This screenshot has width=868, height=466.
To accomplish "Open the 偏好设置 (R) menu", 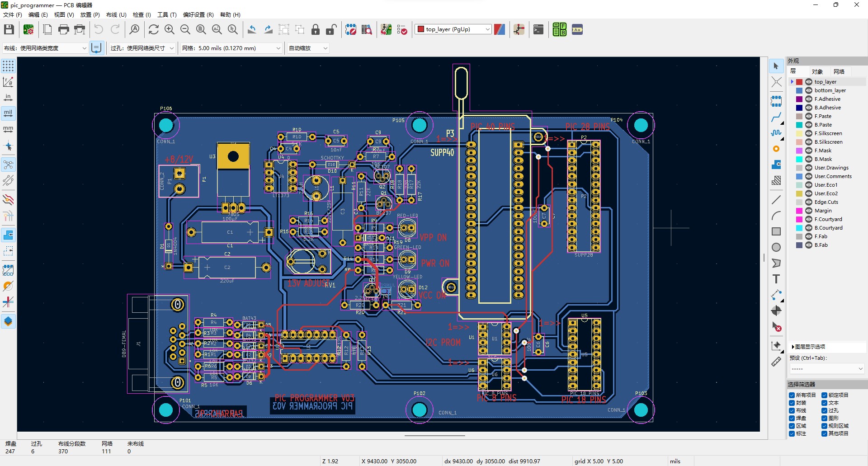I will coord(198,14).
